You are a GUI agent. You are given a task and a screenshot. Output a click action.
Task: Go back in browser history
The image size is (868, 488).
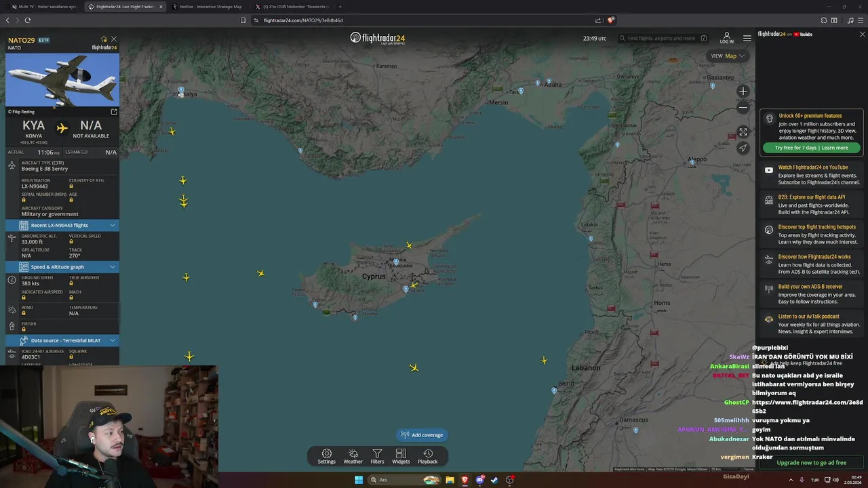coord(7,20)
